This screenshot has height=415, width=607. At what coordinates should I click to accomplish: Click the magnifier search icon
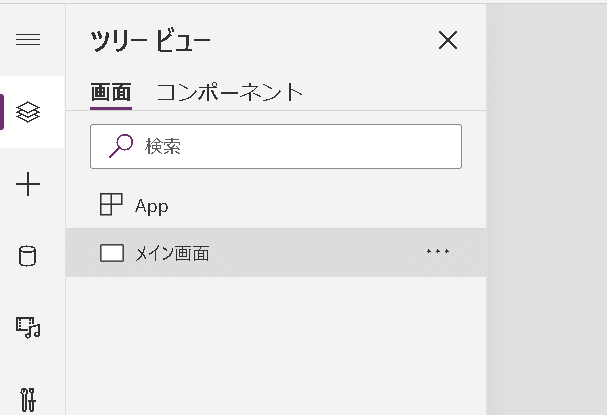[121, 146]
